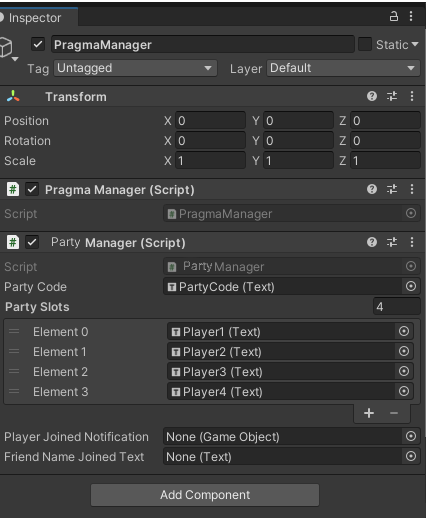Open Transform component help icon

(x=372, y=96)
